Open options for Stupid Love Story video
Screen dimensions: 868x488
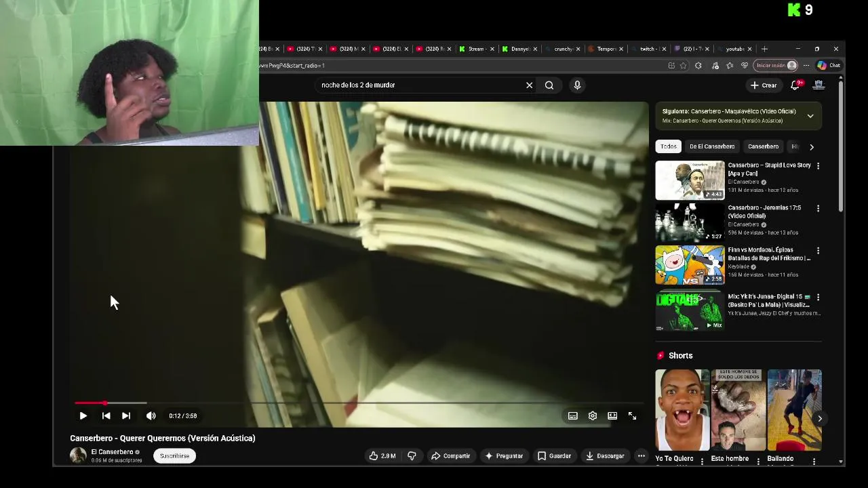818,166
